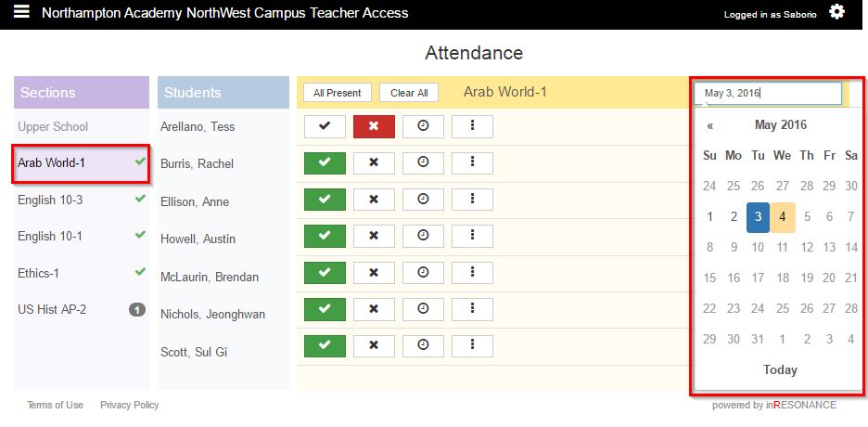Go to previous month in calendar
This screenshot has width=868, height=427.
coord(710,125)
